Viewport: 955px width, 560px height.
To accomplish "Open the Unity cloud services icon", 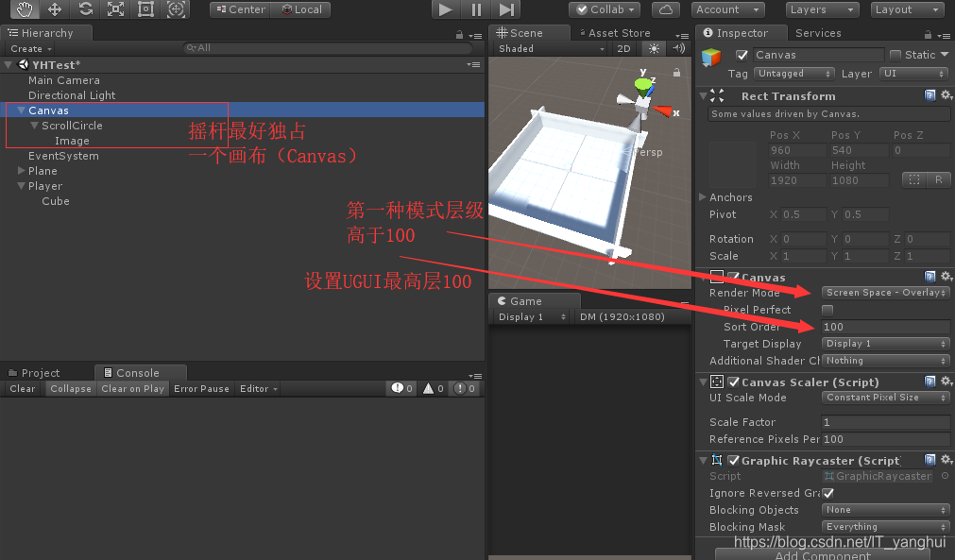I will (665, 9).
